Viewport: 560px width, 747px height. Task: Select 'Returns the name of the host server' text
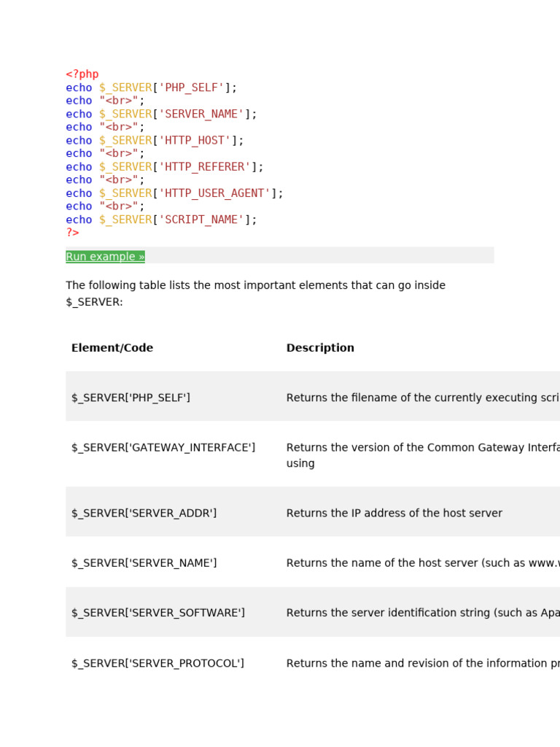423,563
